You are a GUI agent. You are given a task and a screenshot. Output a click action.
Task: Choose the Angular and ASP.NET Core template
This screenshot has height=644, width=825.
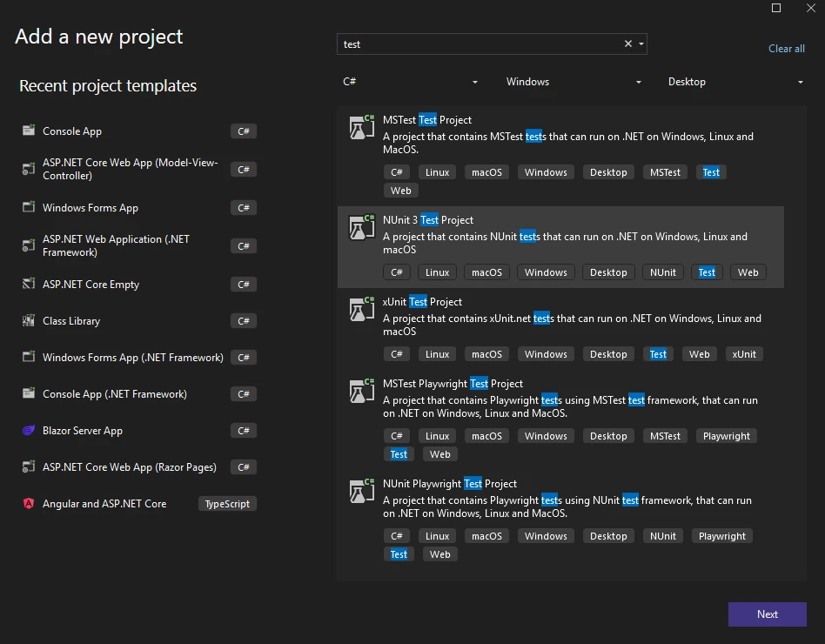(x=139, y=504)
